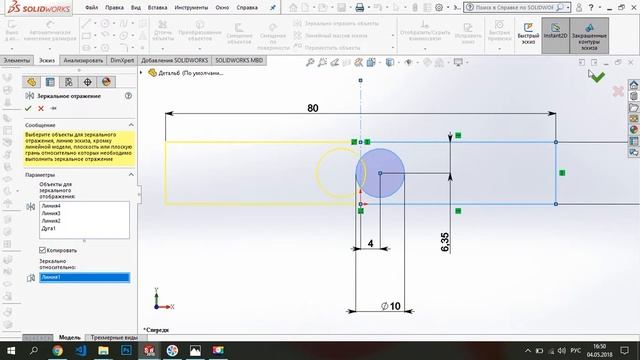Switch to the DimXpert ribbon tab
The width and height of the screenshot is (640, 360).
122,60
